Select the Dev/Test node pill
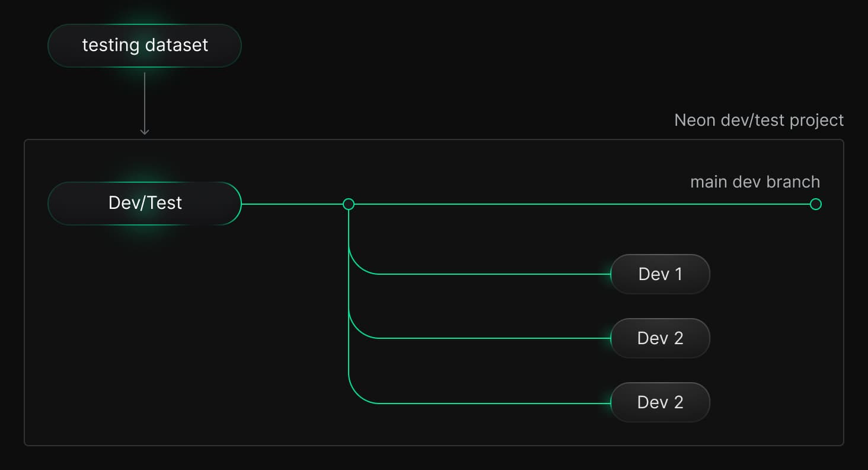This screenshot has width=868, height=470. pyautogui.click(x=145, y=204)
